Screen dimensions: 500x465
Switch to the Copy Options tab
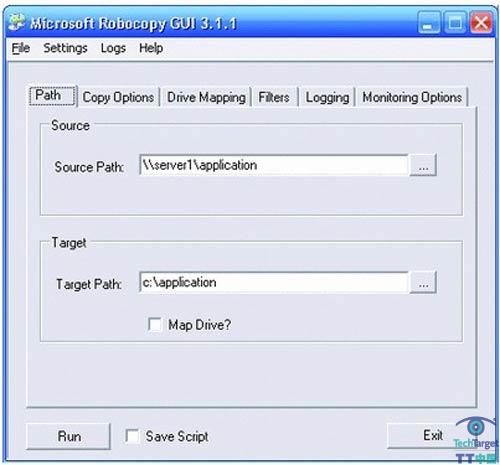click(x=118, y=97)
